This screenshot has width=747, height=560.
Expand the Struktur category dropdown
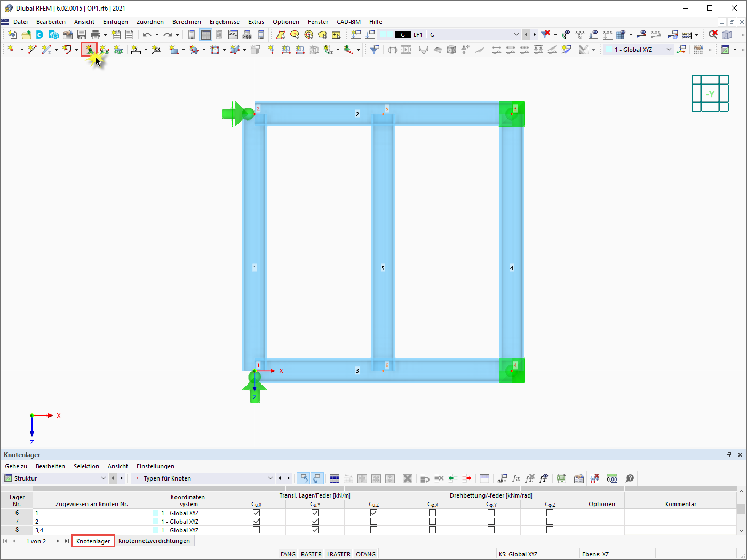pos(103,478)
